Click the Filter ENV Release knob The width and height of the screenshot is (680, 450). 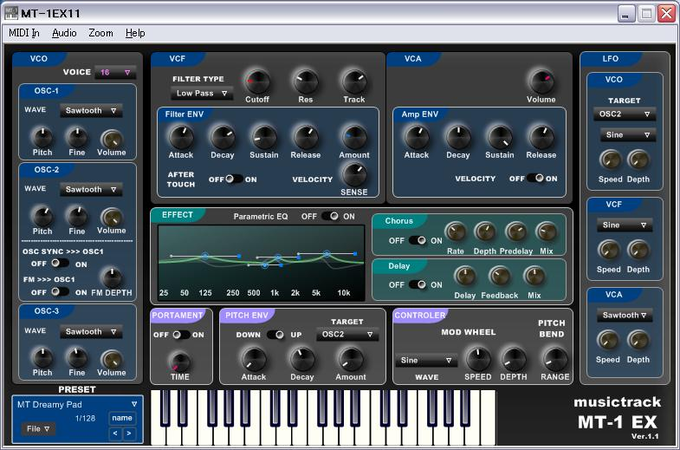[306, 137]
